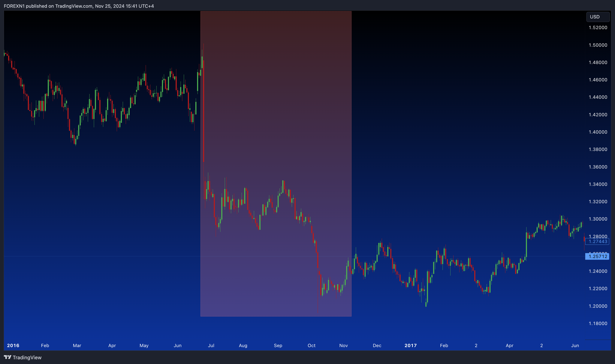Click the 1.48000 price axis label

pyautogui.click(x=598, y=62)
